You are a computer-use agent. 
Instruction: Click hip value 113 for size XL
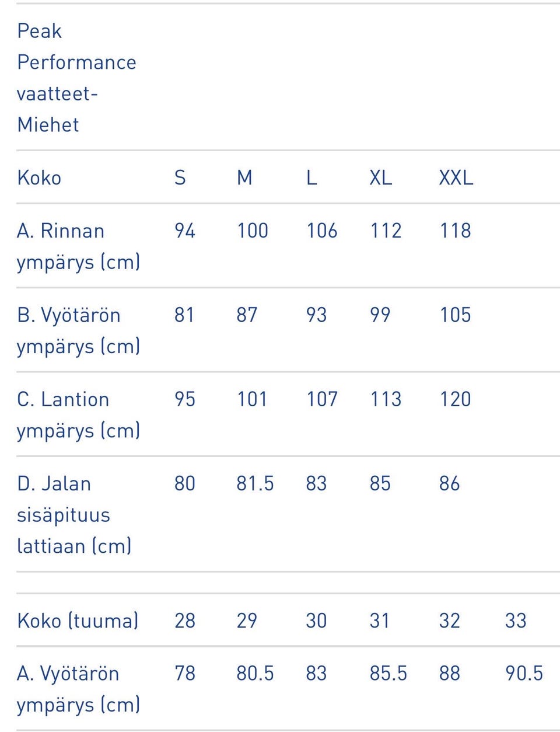386,399
